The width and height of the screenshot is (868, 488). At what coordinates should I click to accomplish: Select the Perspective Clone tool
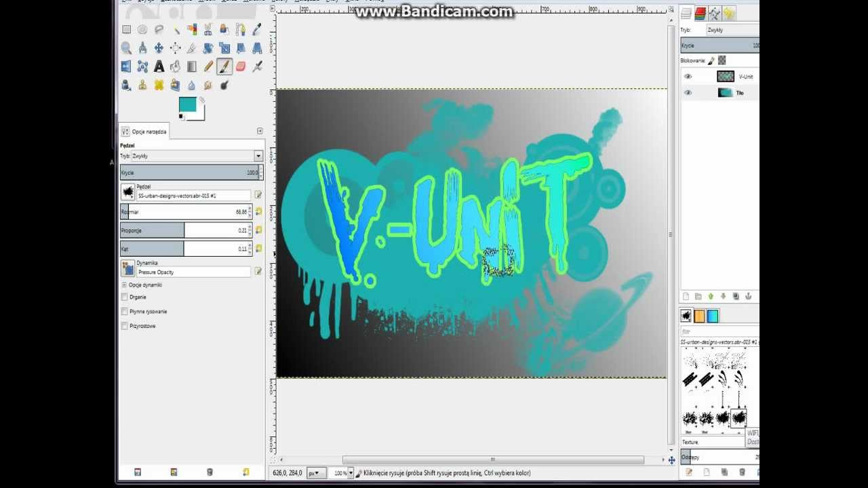175,85
